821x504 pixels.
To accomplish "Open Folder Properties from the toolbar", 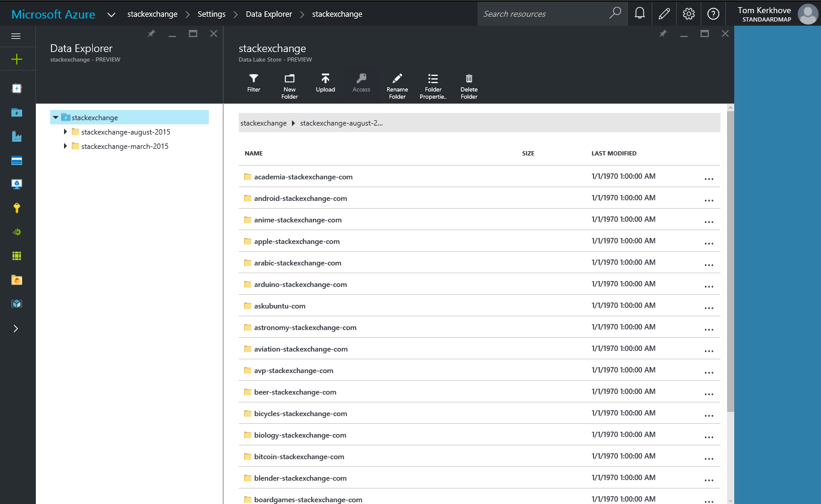I will tap(433, 84).
